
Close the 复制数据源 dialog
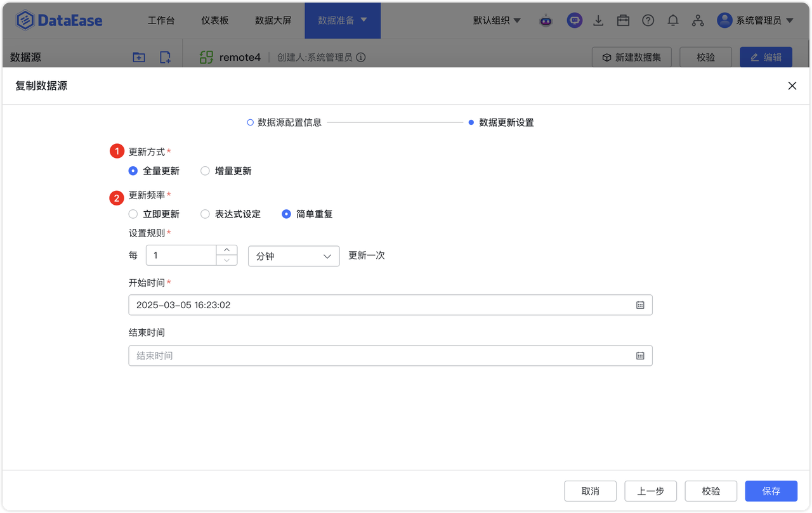(x=792, y=86)
